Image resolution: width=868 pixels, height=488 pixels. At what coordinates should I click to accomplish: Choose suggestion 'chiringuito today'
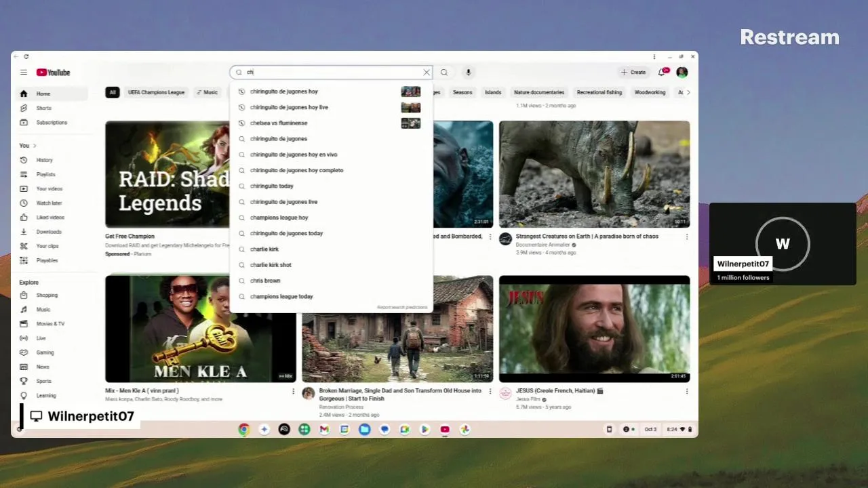(331, 186)
